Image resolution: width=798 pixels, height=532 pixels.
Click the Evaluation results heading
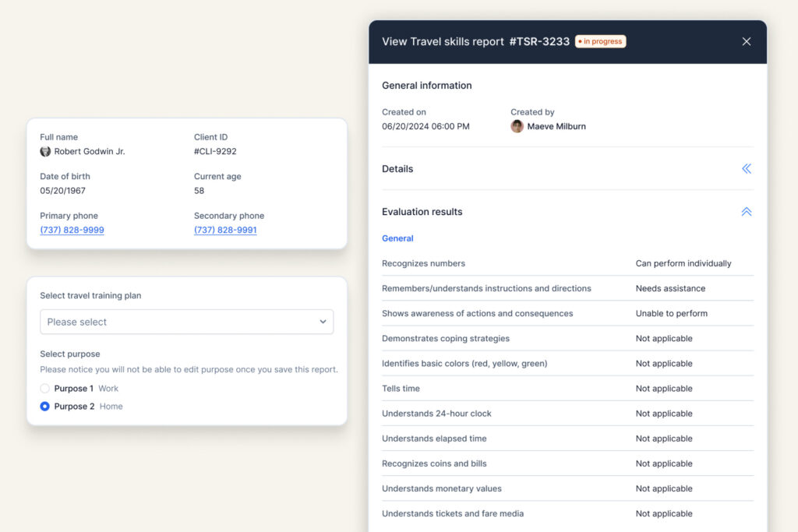tap(422, 212)
